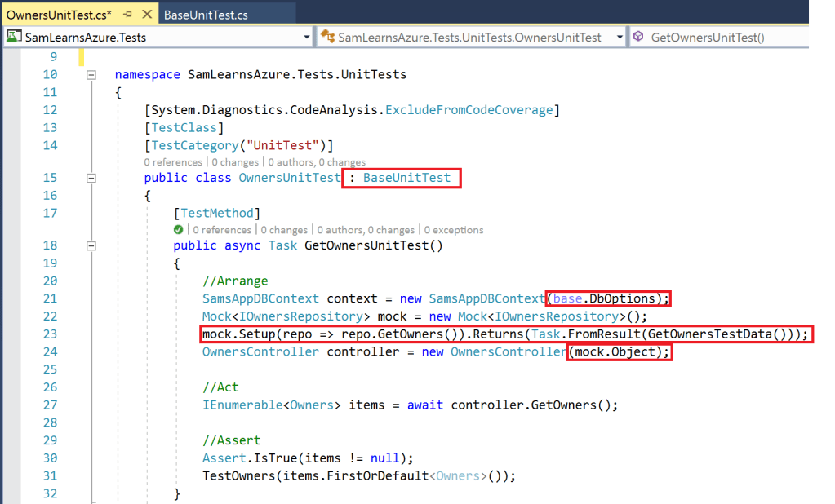
Task: Pin the OwnersUnitTest.cs tab
Action: click(x=128, y=15)
